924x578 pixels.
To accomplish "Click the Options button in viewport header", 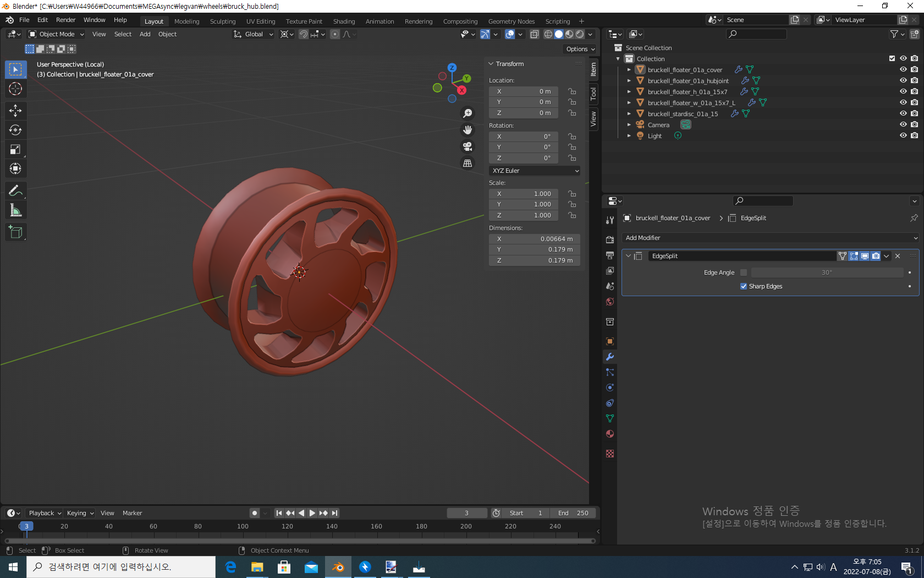I will tap(580, 49).
